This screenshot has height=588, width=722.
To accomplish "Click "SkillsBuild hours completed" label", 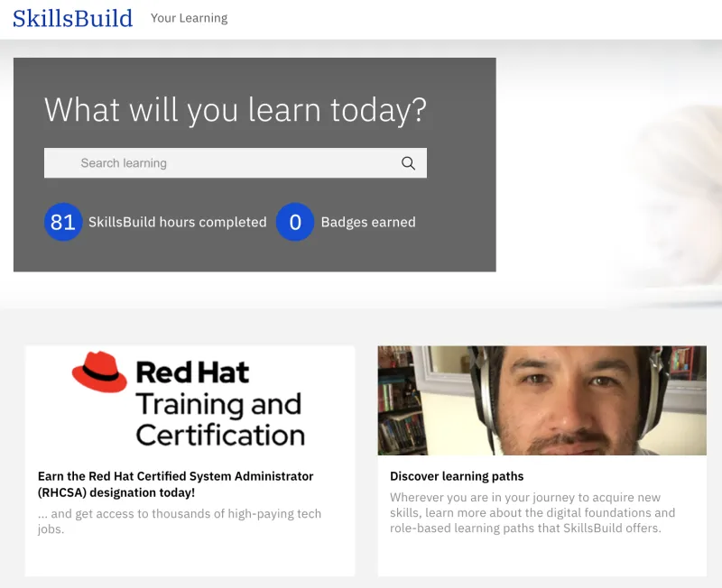I will tap(177, 222).
